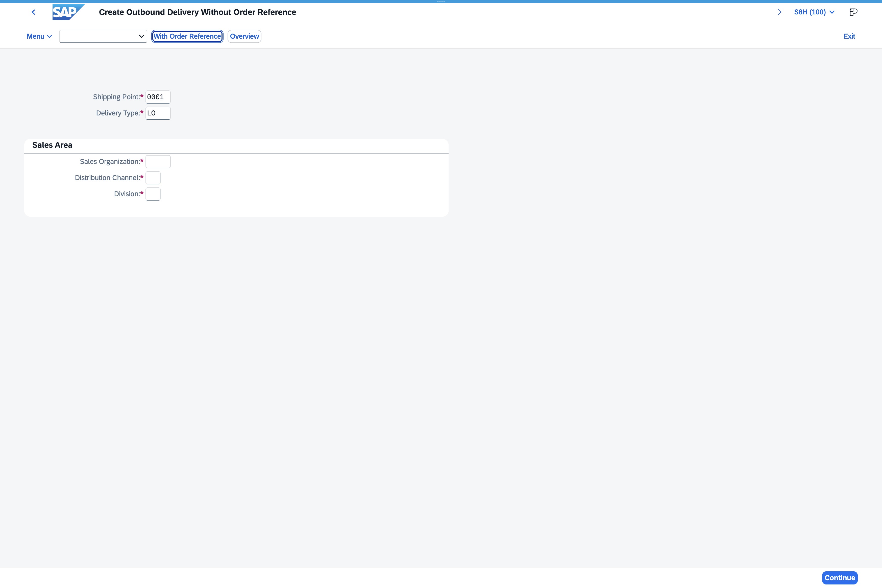Click the Distribution Channel input
The image size is (882, 588).
point(153,178)
